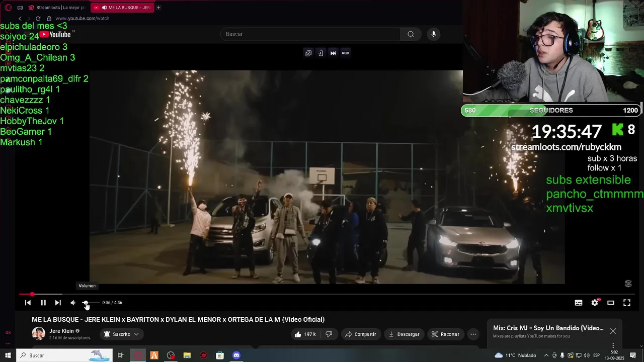Click the taskbar Buscar search box
The height and width of the screenshot is (362, 644).
[x=64, y=355]
